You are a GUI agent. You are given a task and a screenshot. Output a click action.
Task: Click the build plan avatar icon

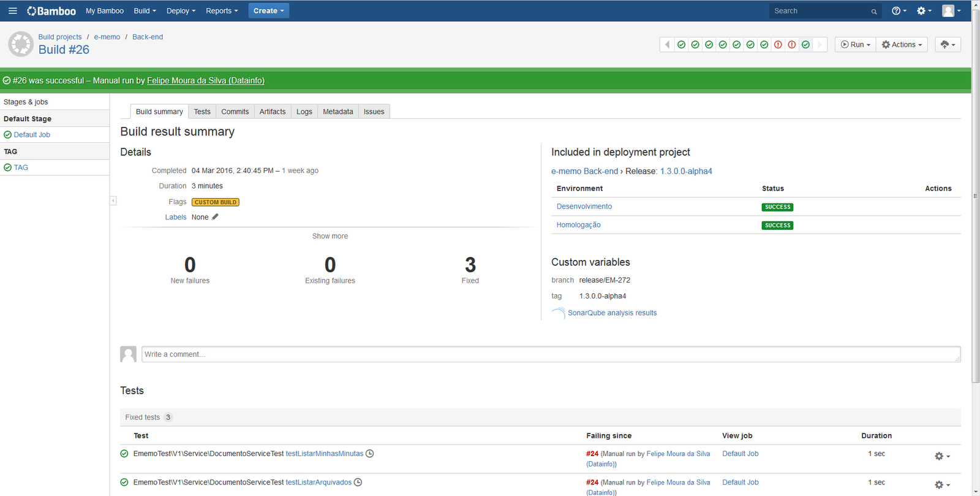tap(21, 44)
